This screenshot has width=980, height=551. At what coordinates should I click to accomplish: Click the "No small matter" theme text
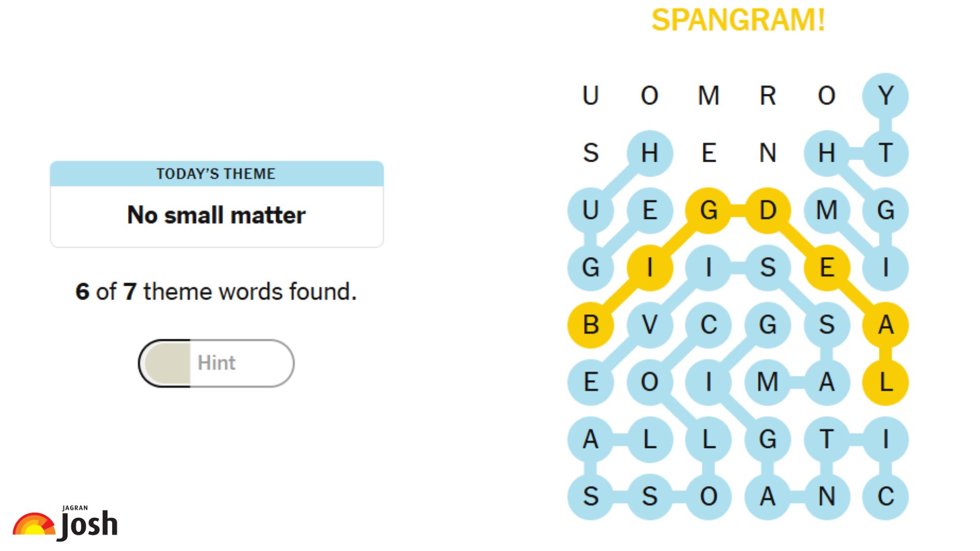[x=216, y=215]
